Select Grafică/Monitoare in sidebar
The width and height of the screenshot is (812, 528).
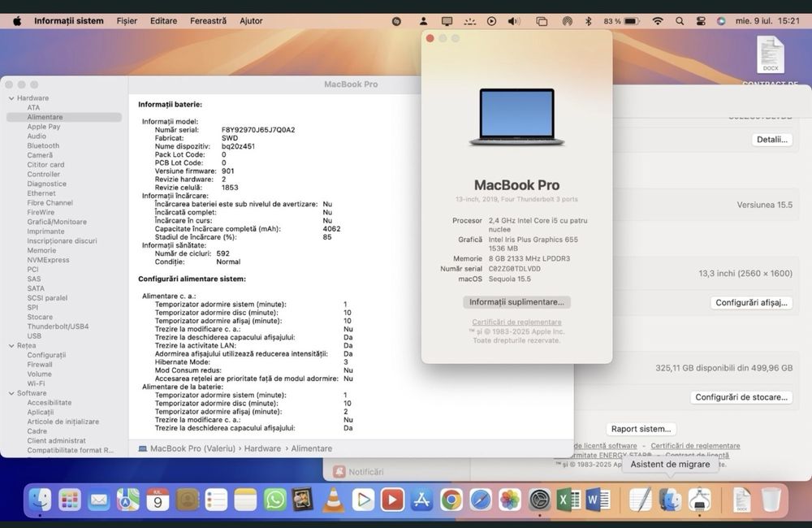57,222
